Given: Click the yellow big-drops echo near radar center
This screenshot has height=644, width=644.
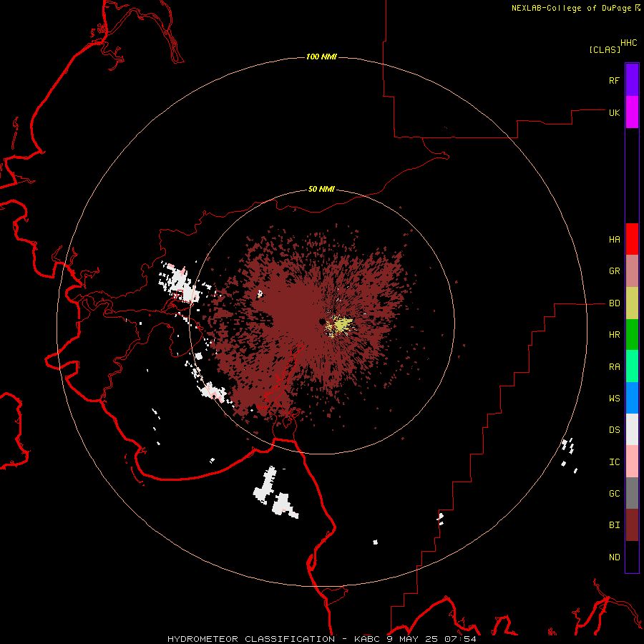Looking at the screenshot, I should (x=340, y=326).
